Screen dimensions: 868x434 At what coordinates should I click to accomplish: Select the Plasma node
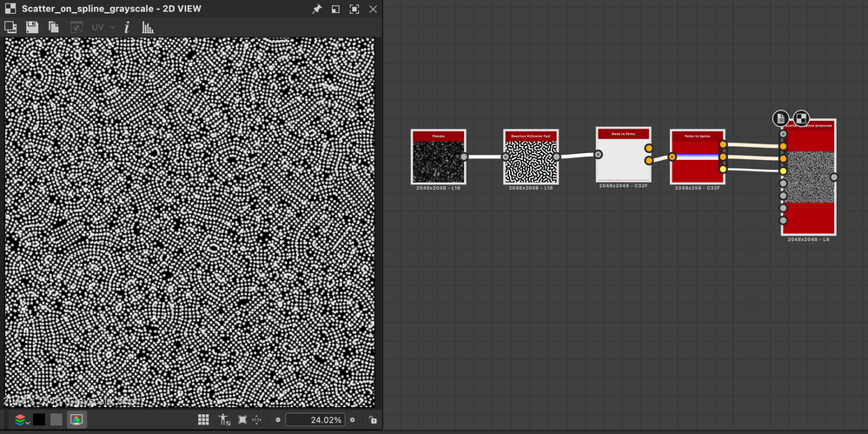439,157
